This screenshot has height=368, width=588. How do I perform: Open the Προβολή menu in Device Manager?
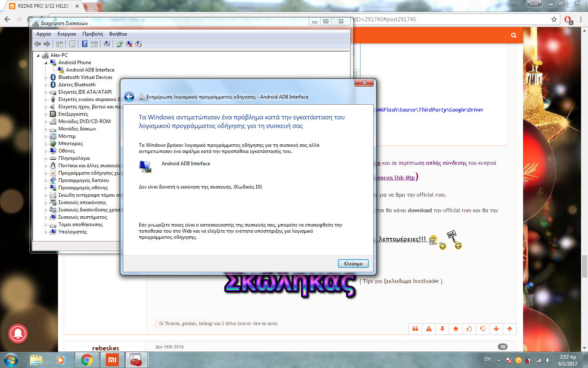tap(93, 34)
